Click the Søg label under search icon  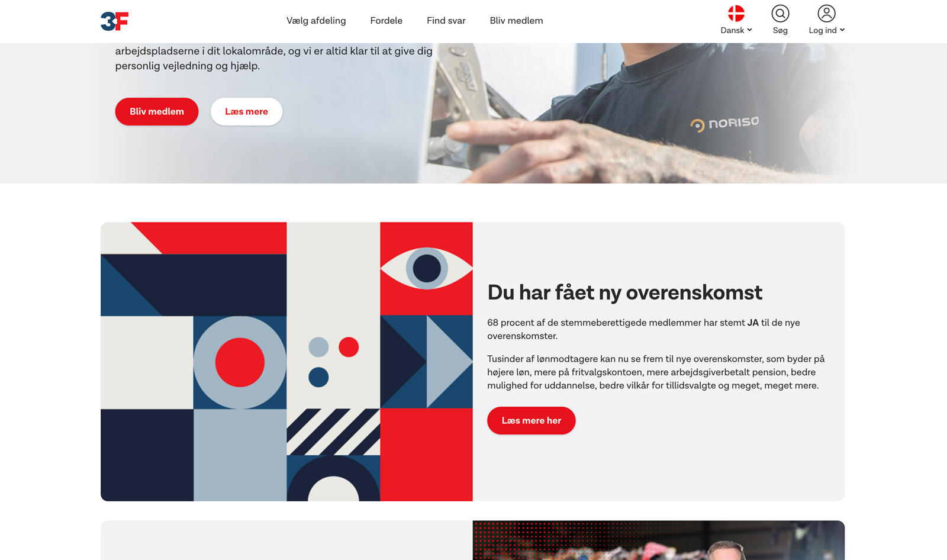tap(780, 30)
